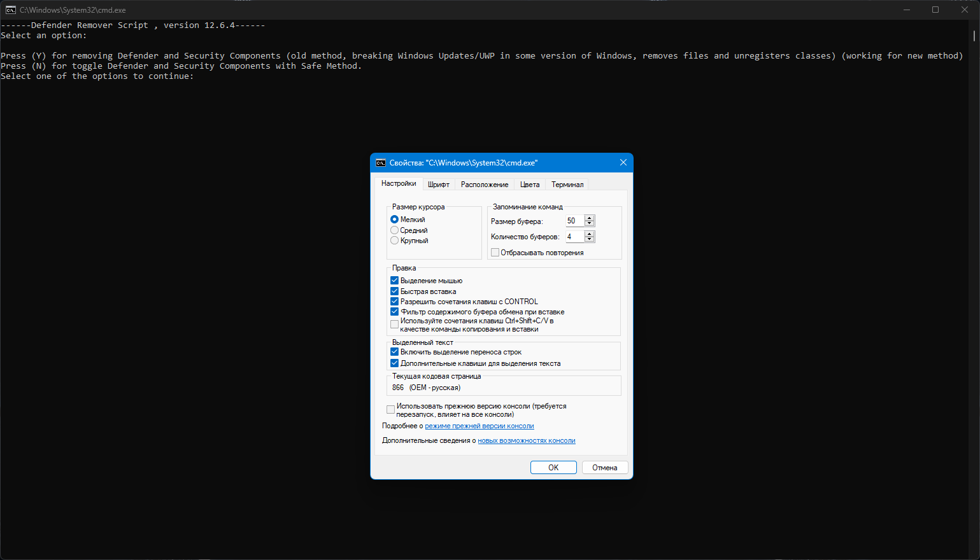Enable Отбрасывать повторения checkbox
980x560 pixels.
(x=495, y=253)
